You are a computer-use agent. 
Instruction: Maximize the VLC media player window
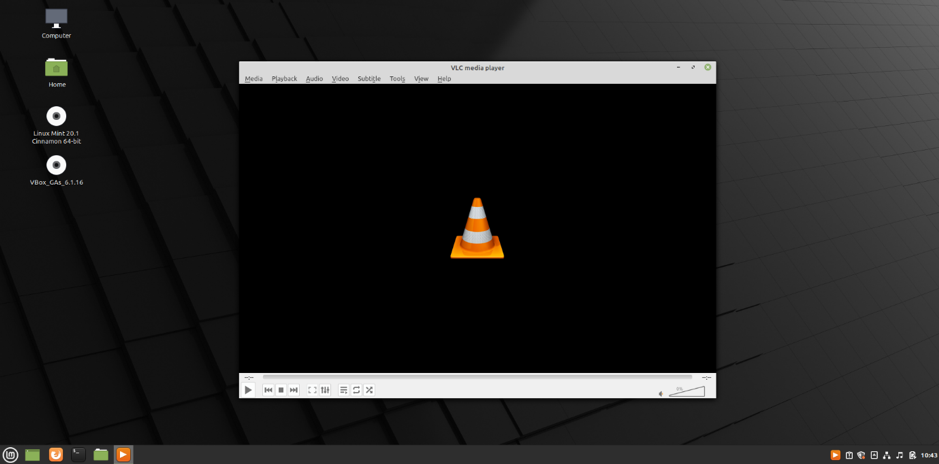[x=693, y=68]
